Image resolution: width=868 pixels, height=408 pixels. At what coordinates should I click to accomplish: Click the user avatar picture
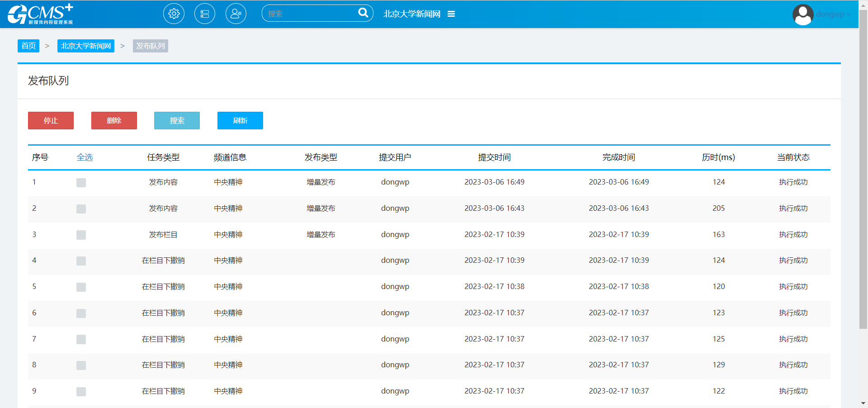[x=803, y=14]
